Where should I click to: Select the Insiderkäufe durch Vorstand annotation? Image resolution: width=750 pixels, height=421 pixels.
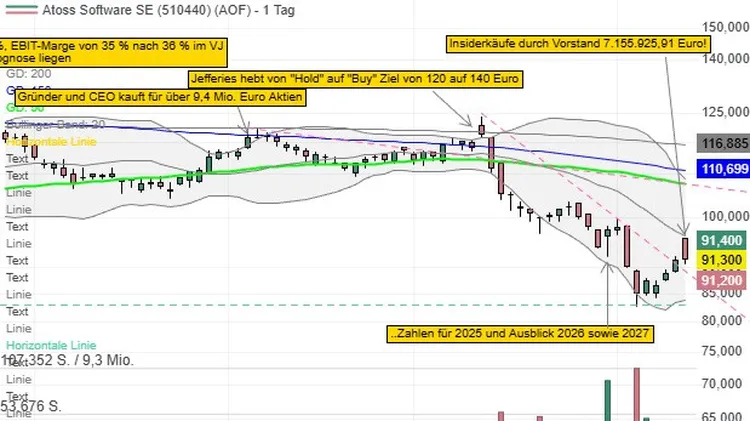click(x=577, y=44)
